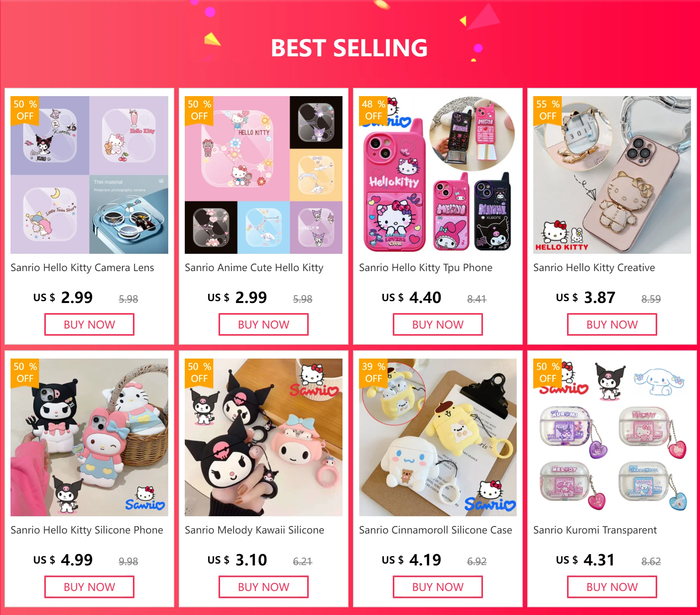Image resolution: width=700 pixels, height=615 pixels.
Task: Open the Sanrio Hello Kitty Tpu Phone title
Action: pos(425,268)
